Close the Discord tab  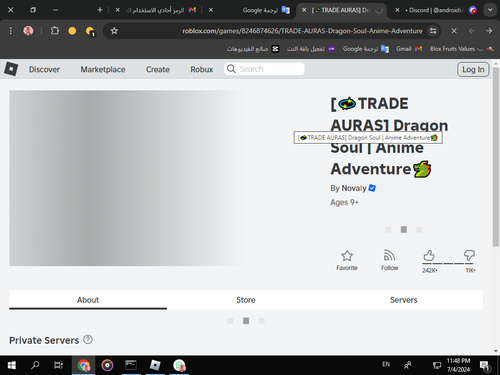point(397,10)
